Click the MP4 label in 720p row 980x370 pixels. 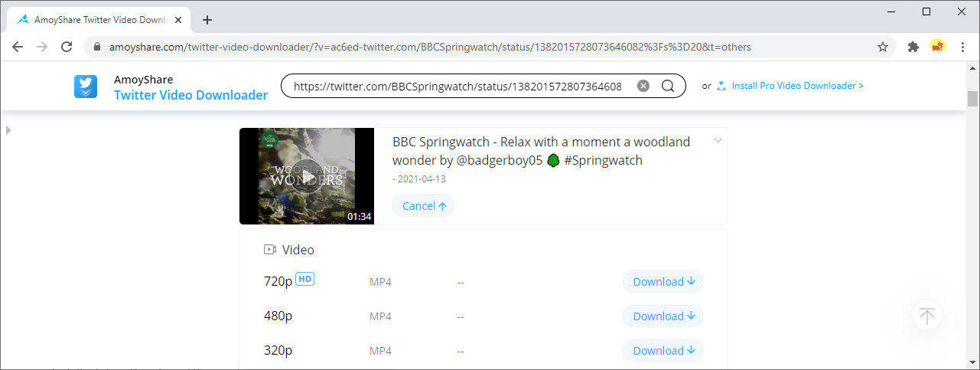(380, 282)
